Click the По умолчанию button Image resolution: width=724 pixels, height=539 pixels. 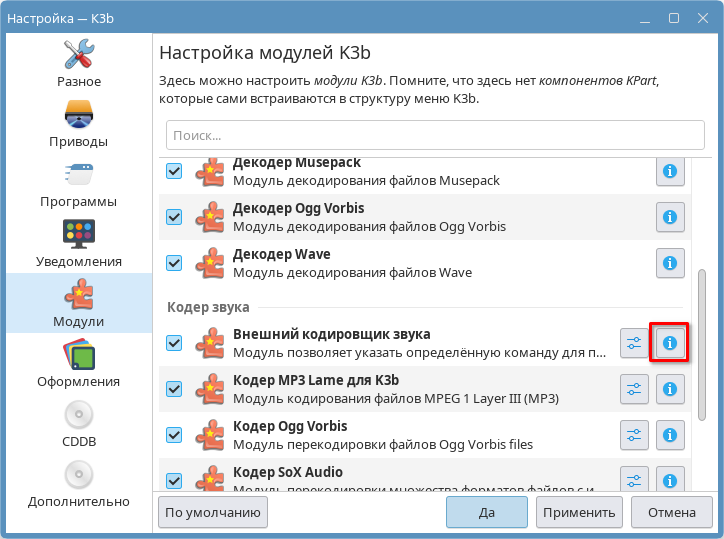(x=213, y=512)
